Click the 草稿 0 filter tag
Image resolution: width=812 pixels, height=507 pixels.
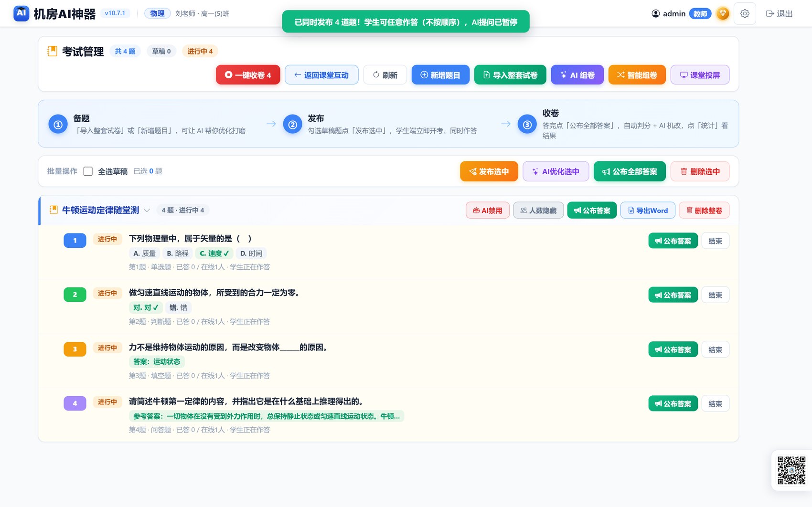coord(161,51)
